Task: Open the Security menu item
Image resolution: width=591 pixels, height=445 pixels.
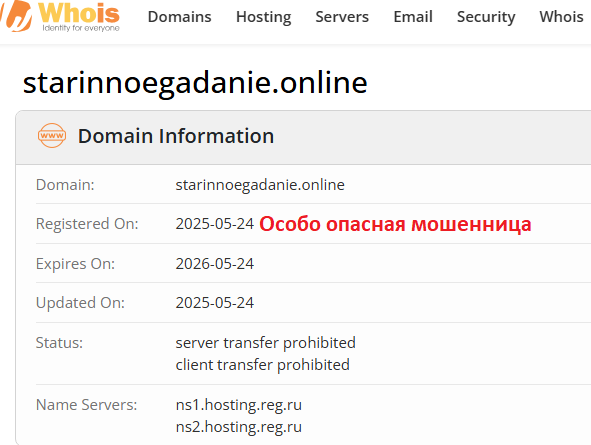Action: tap(486, 17)
